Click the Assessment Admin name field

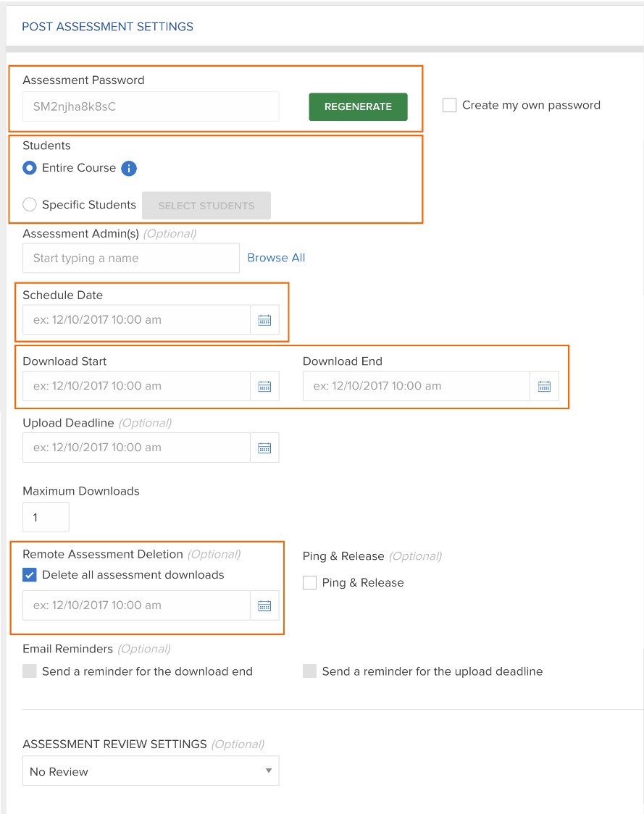point(131,258)
